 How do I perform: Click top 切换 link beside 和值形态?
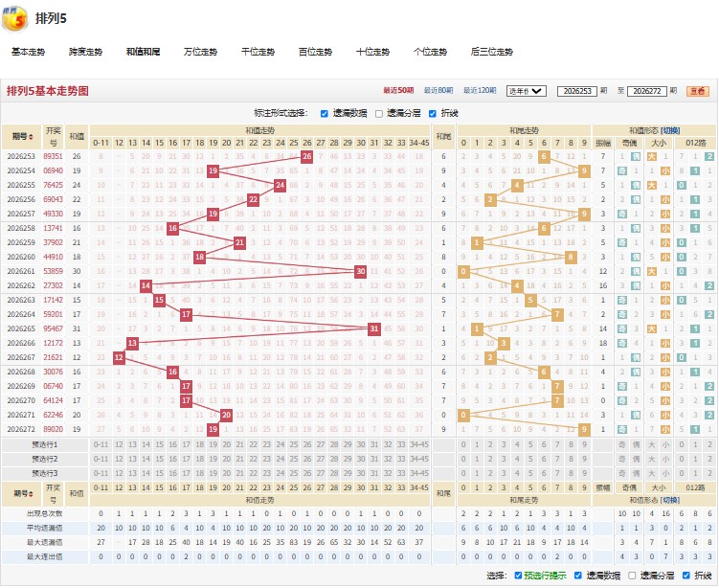[671, 130]
